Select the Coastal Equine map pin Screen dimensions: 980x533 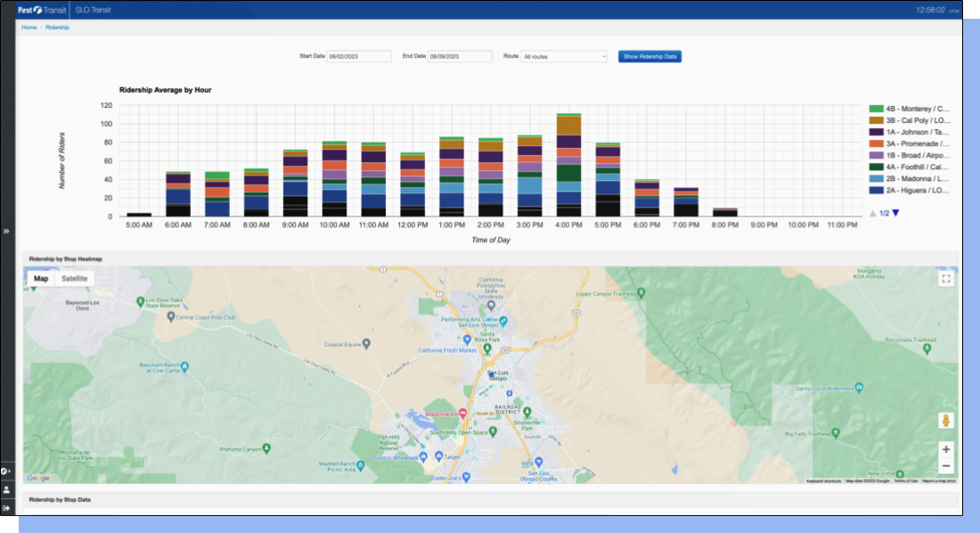click(367, 343)
